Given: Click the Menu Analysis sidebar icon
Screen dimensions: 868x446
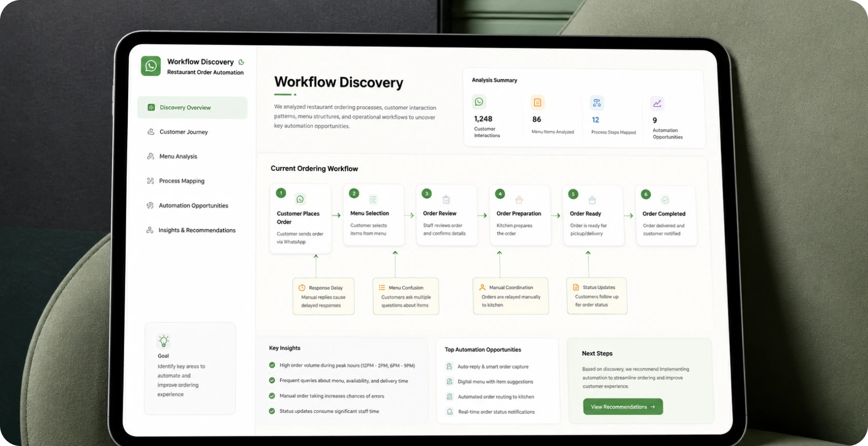Looking at the screenshot, I should tap(151, 156).
